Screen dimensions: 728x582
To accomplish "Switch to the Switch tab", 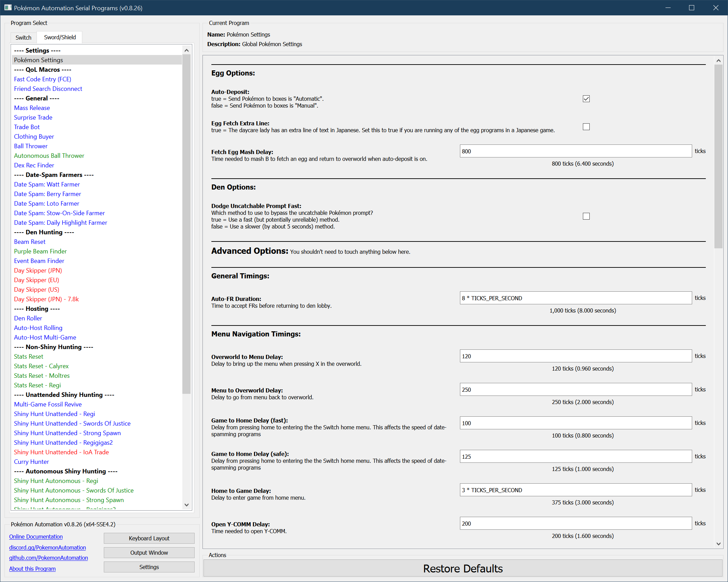I will click(x=23, y=37).
